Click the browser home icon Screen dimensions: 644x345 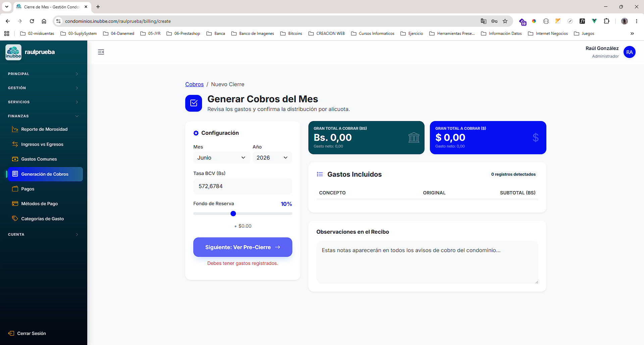tap(44, 21)
